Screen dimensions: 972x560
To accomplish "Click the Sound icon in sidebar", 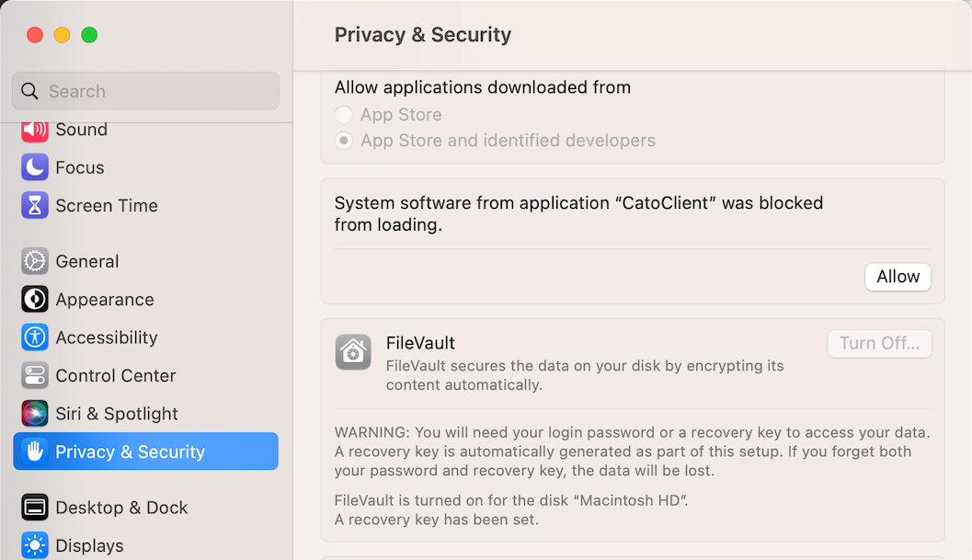I will coord(35,130).
